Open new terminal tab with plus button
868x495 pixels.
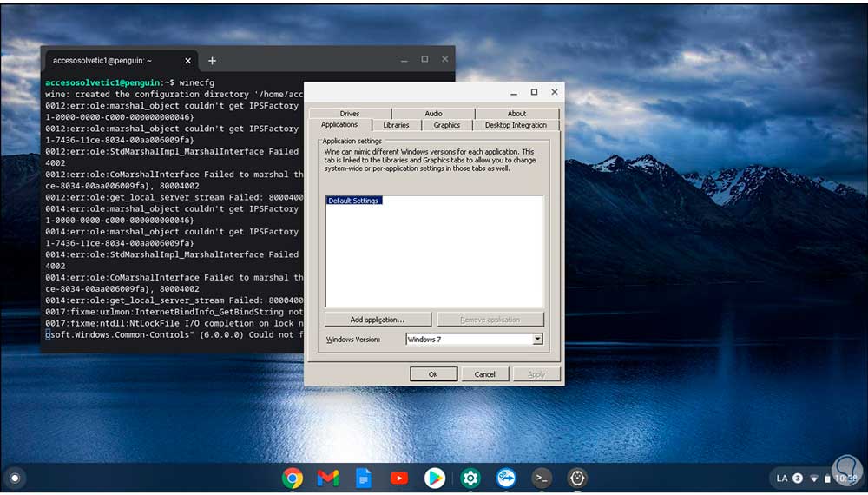click(x=212, y=61)
